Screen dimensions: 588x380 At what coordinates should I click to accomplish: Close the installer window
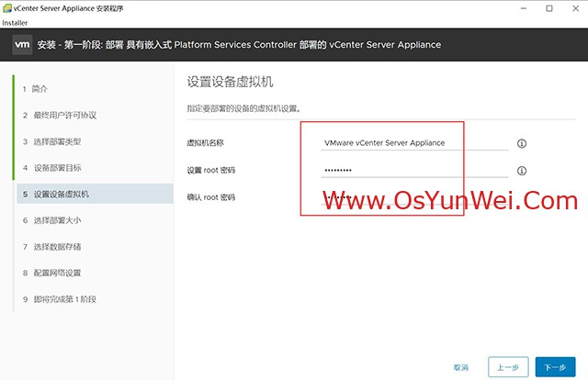pyautogui.click(x=576, y=8)
